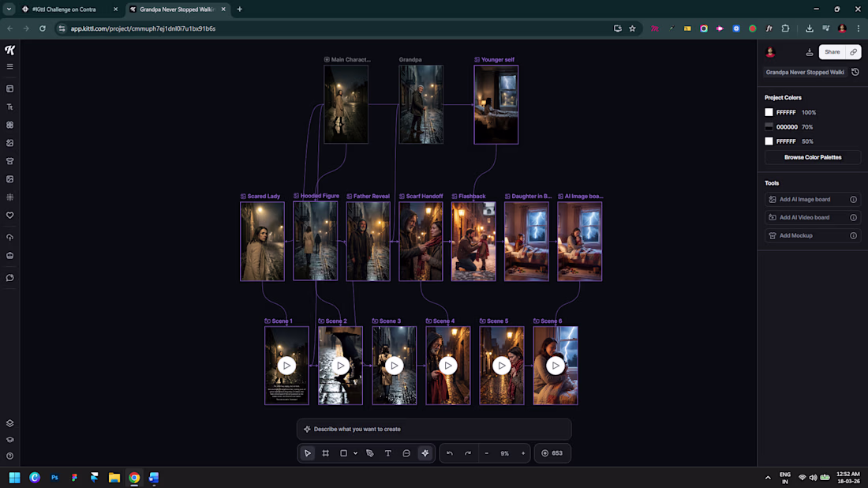The height and width of the screenshot is (488, 868).
Task: Toggle the AI sparkle tool in toolbar
Action: (425, 453)
